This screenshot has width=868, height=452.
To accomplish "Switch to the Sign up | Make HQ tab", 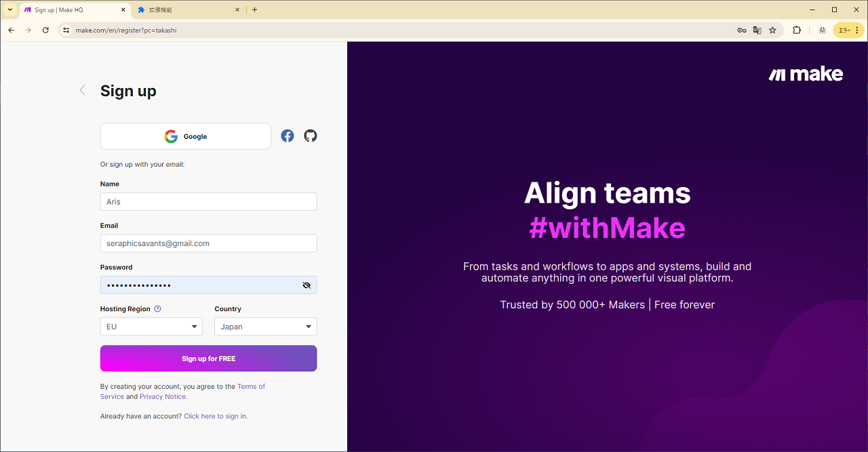I will click(75, 10).
